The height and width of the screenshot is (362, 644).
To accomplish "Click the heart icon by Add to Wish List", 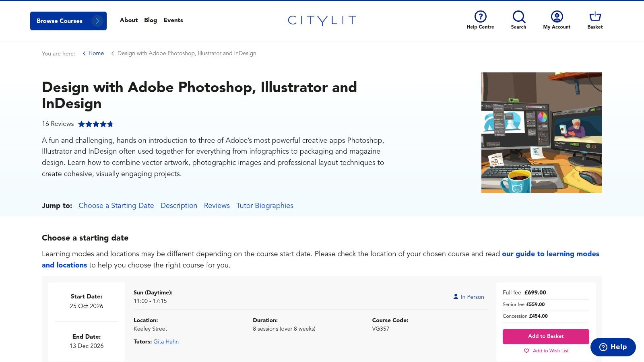I will pos(526,351).
